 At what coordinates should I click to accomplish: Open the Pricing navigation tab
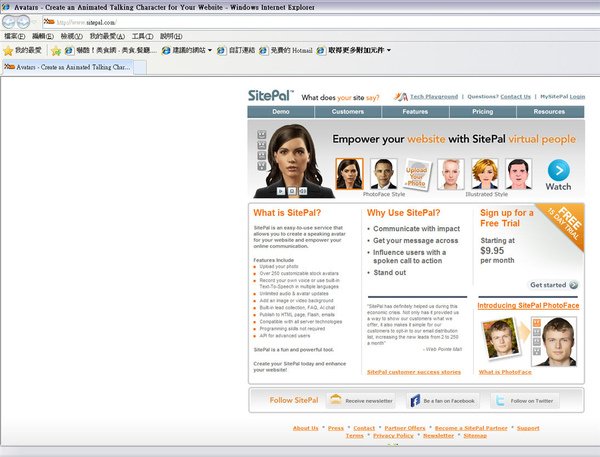pyautogui.click(x=483, y=112)
